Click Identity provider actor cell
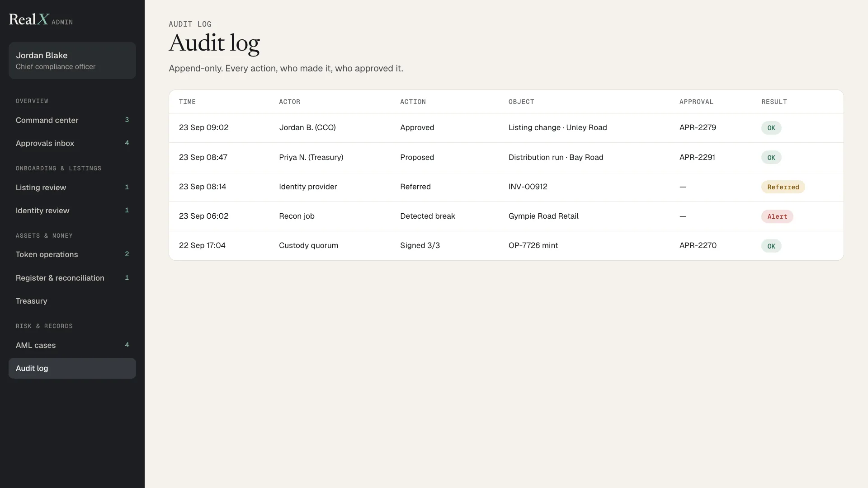Image resolution: width=868 pixels, height=488 pixels. [308, 187]
